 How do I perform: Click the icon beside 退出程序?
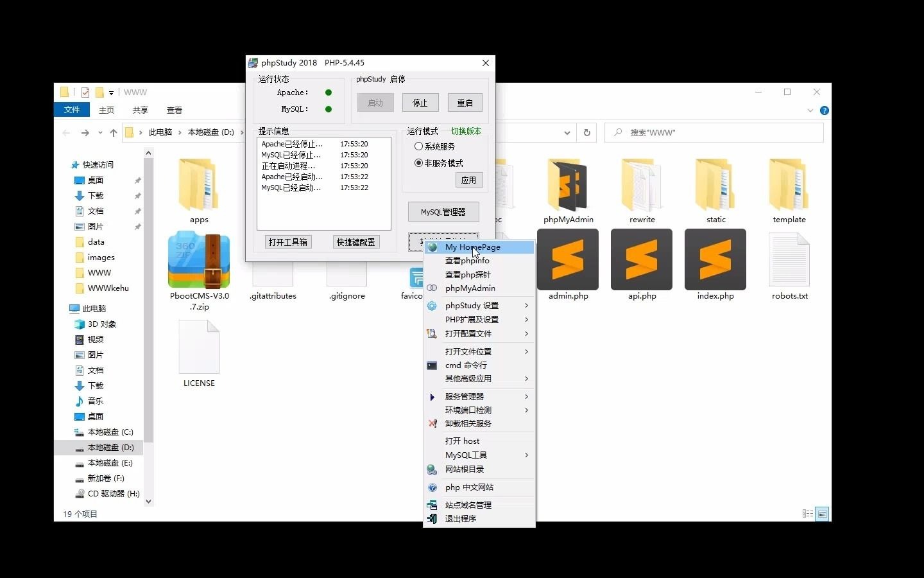tap(432, 518)
